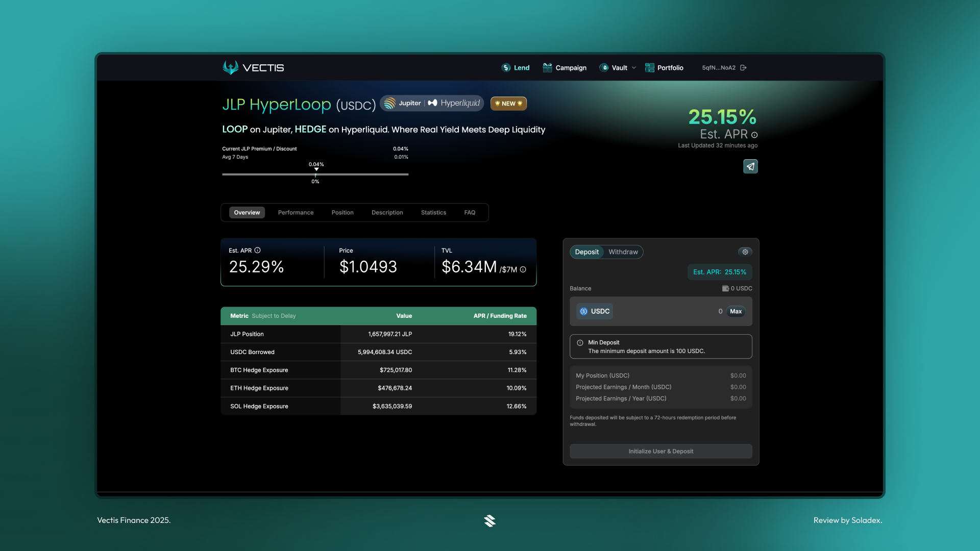This screenshot has height=551, width=980.
Task: Open deposit panel settings gear
Action: (745, 252)
